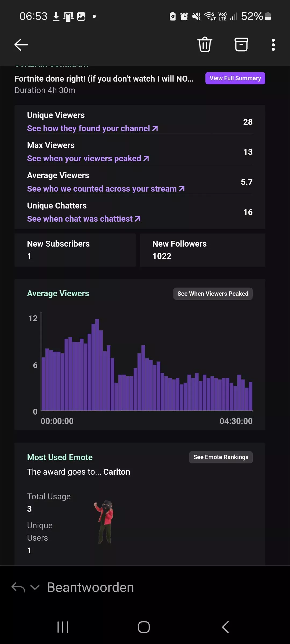This screenshot has width=290, height=644.
Task: Delete this notification via trash icon
Action: coord(204,45)
